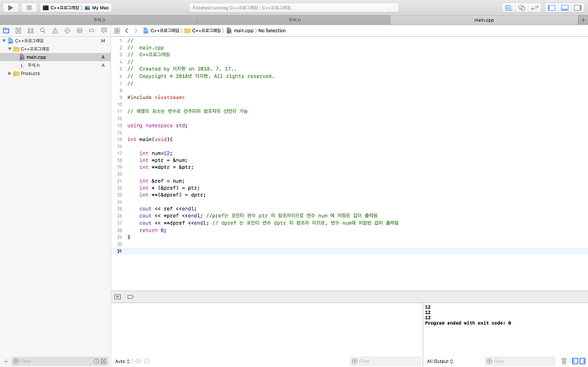Toggle the Debug area visibility from the toolbar
Viewport: 588px width, 367px height.
[564, 8]
